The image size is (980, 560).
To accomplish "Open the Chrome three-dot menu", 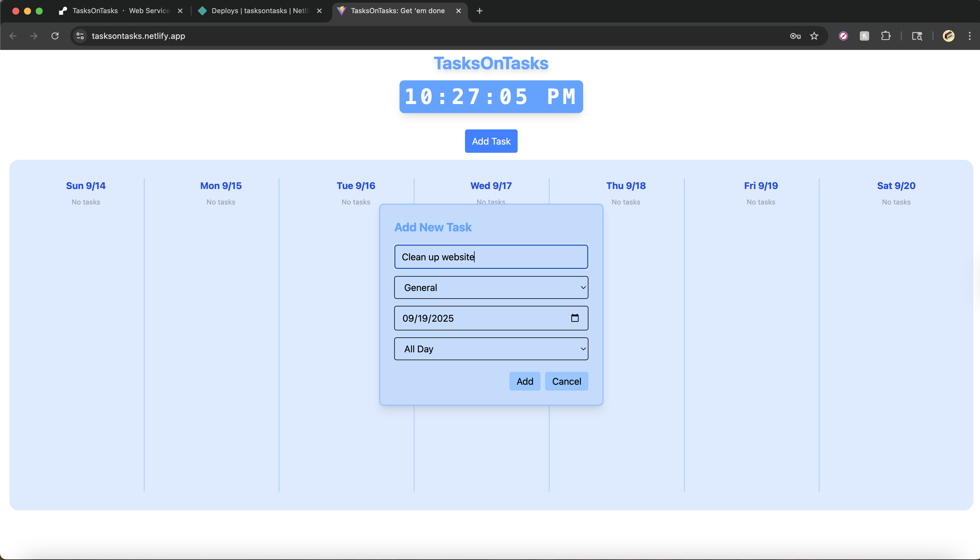I will point(969,36).
